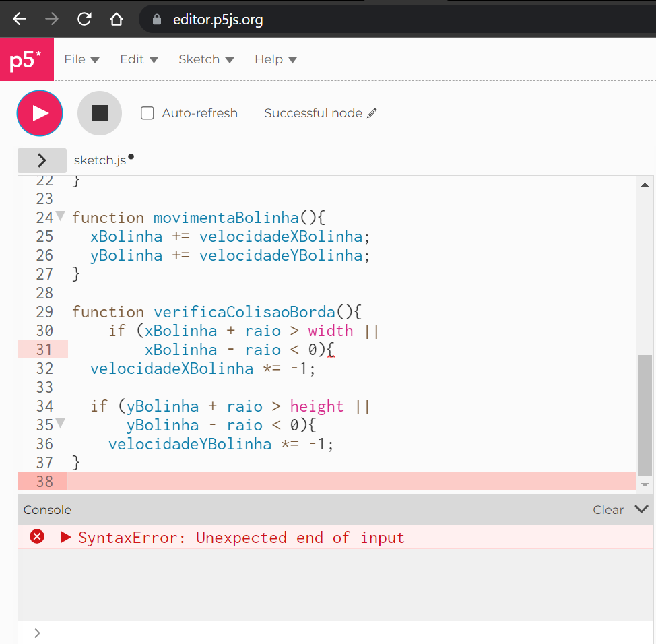
Task: Click velocidadeXBolinha on line 32
Action: (172, 368)
